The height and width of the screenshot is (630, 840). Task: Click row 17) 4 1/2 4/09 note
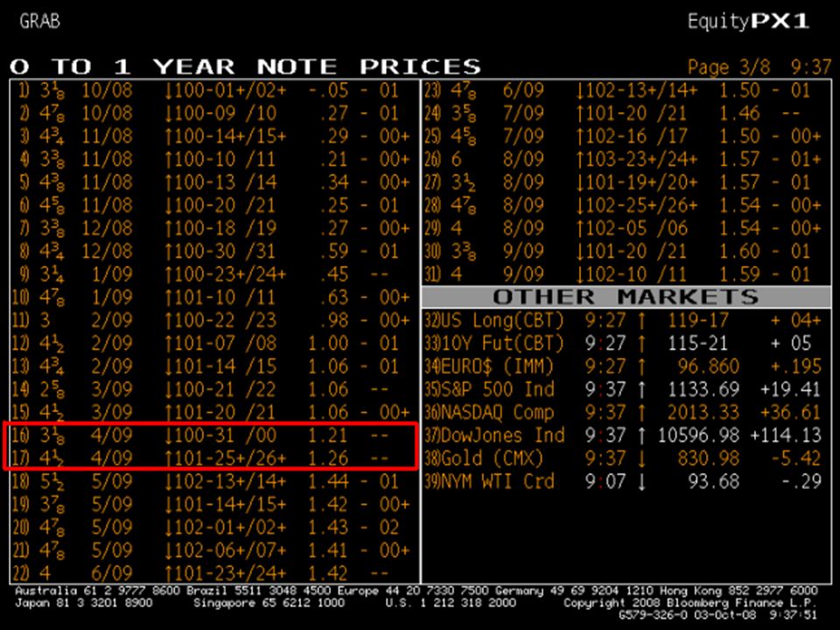point(214,458)
